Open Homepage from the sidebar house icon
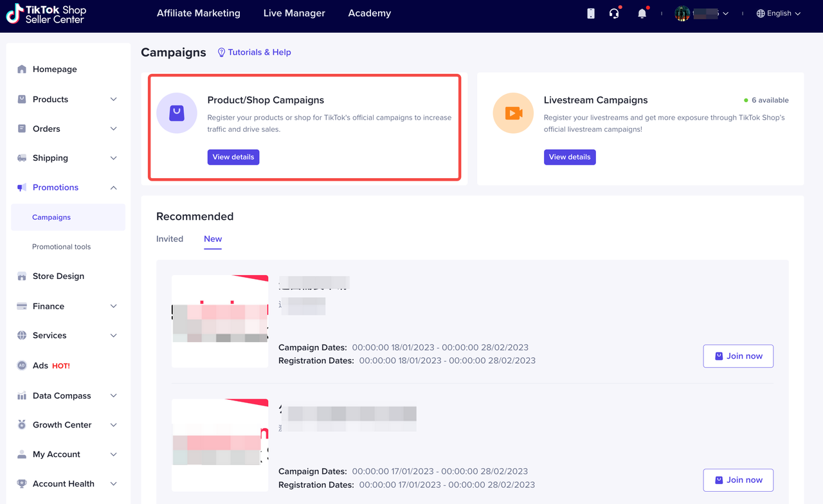The image size is (823, 504). coord(23,69)
